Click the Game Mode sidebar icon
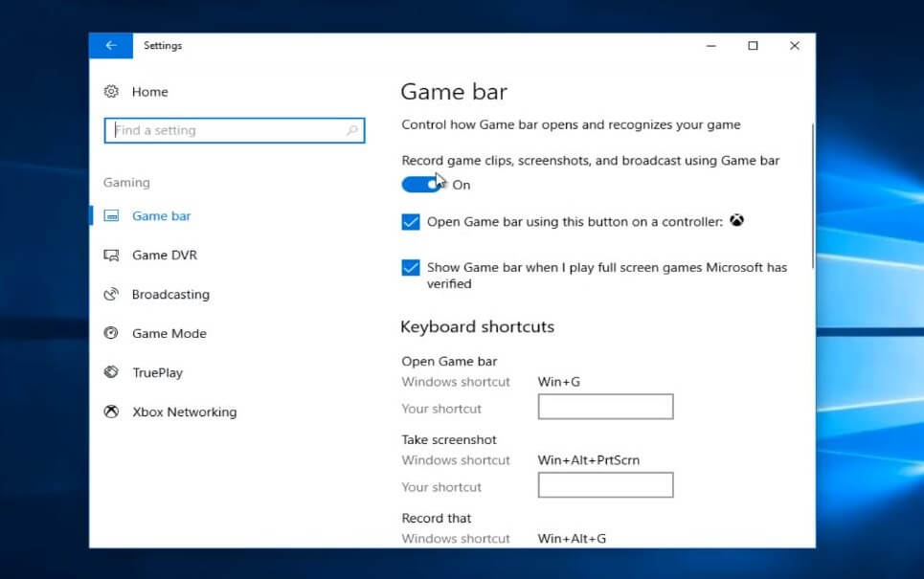The height and width of the screenshot is (579, 924). [x=111, y=334]
